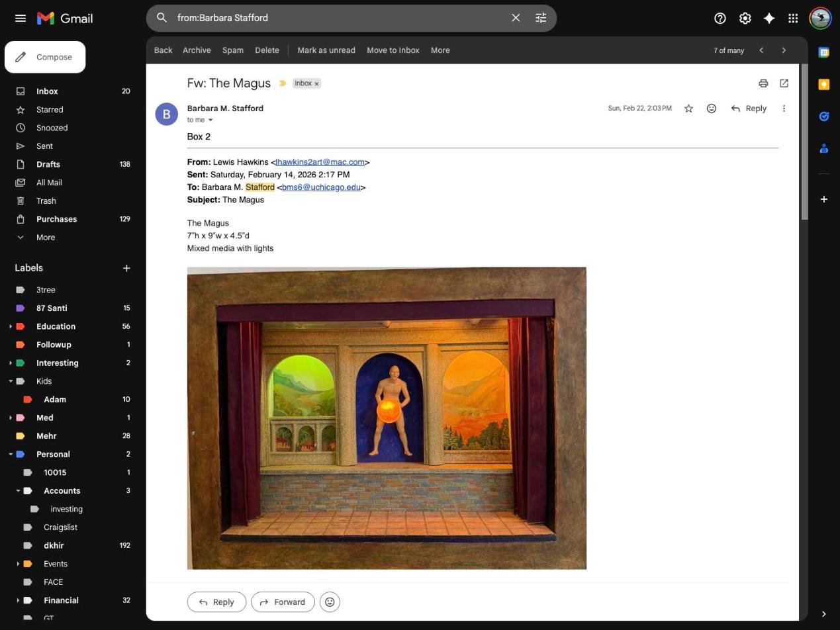This screenshot has width=840, height=630.
Task: Expand Med label
Action: point(11,418)
